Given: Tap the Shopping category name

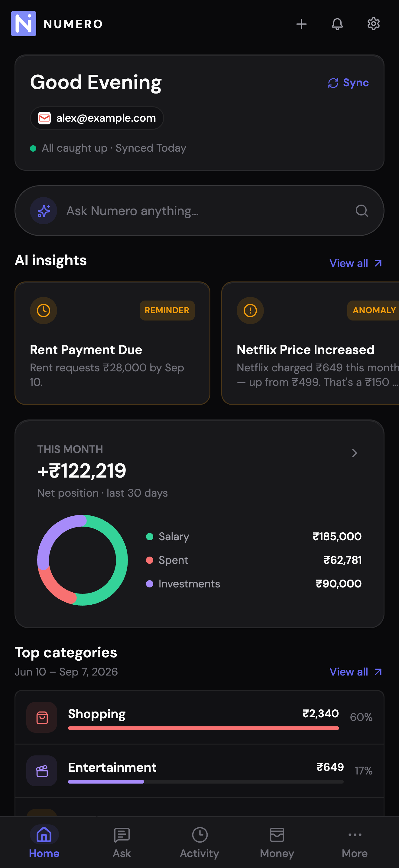Looking at the screenshot, I should 96,714.
